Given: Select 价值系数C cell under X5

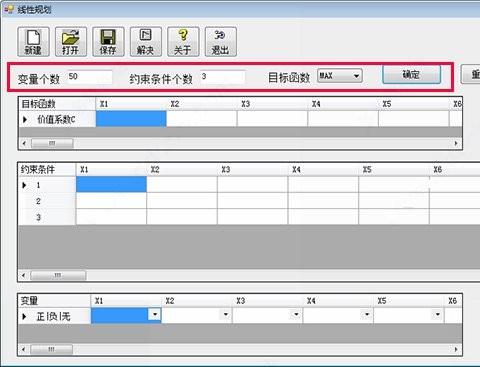Looking at the screenshot, I should click(x=414, y=119).
